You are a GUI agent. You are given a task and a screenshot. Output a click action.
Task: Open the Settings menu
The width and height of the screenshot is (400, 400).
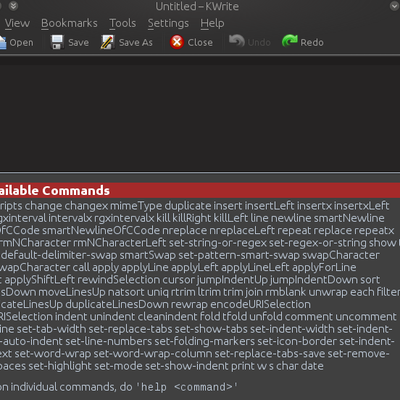pyautogui.click(x=168, y=23)
